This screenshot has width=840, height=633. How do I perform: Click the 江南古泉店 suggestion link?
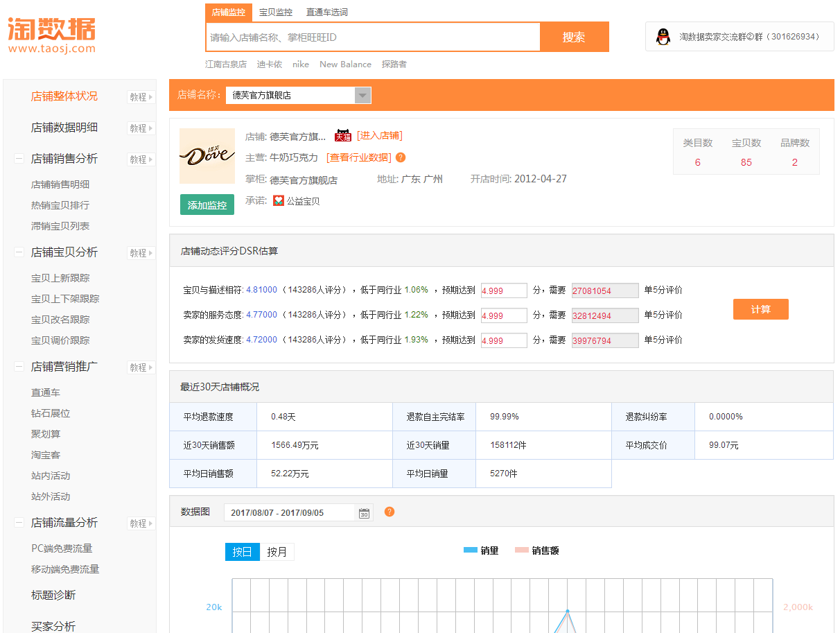[226, 64]
